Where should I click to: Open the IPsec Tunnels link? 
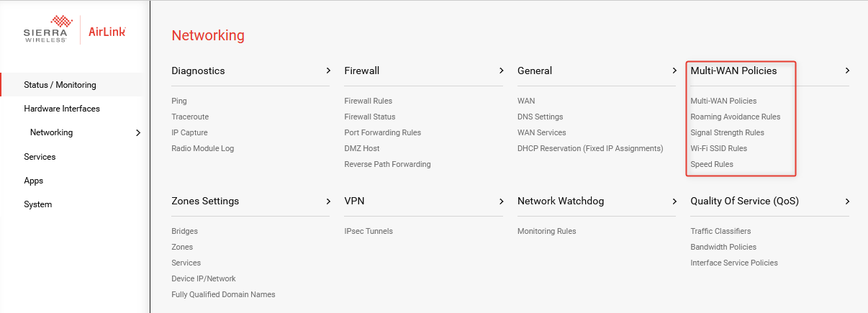[369, 231]
